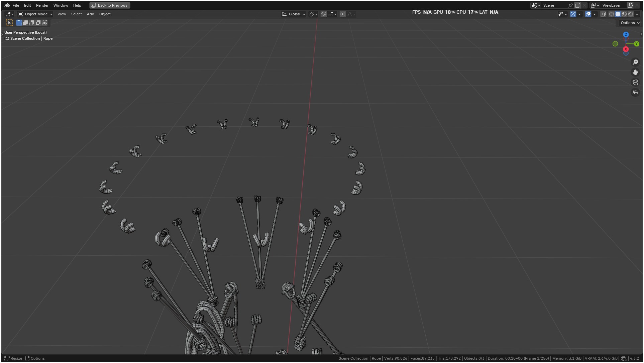Open the viewport Object menu
The height and width of the screenshot is (363, 644).
(105, 14)
